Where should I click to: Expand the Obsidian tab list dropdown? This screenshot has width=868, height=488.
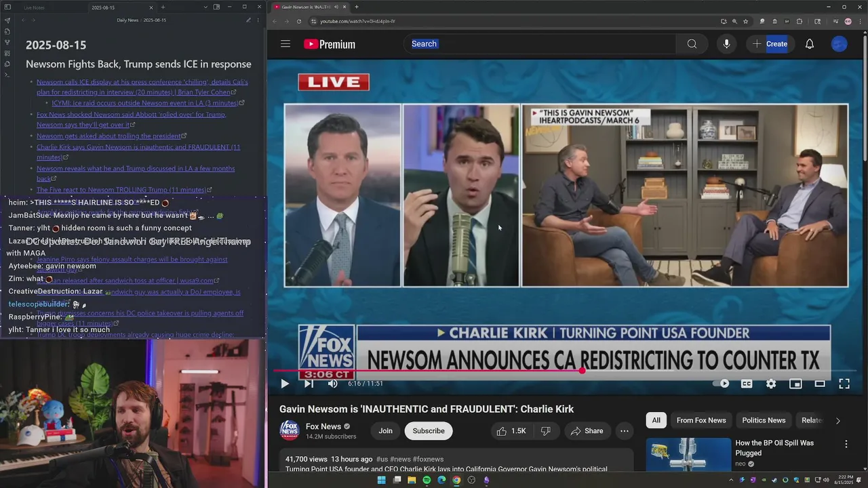pyautogui.click(x=205, y=7)
